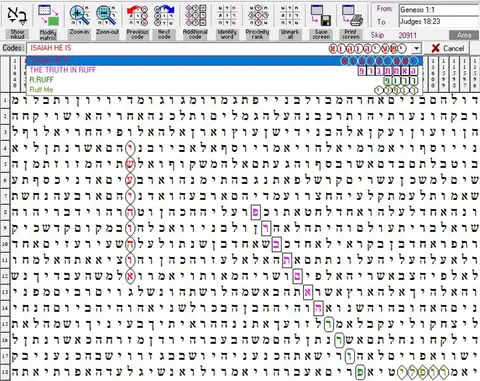Open the Proximity rank tool
The height and width of the screenshot is (381, 480).
coord(258,21)
